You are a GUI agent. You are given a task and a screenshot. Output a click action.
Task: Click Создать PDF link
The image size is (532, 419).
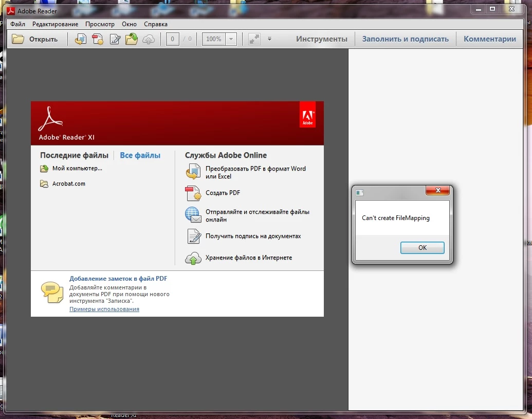[x=223, y=193]
